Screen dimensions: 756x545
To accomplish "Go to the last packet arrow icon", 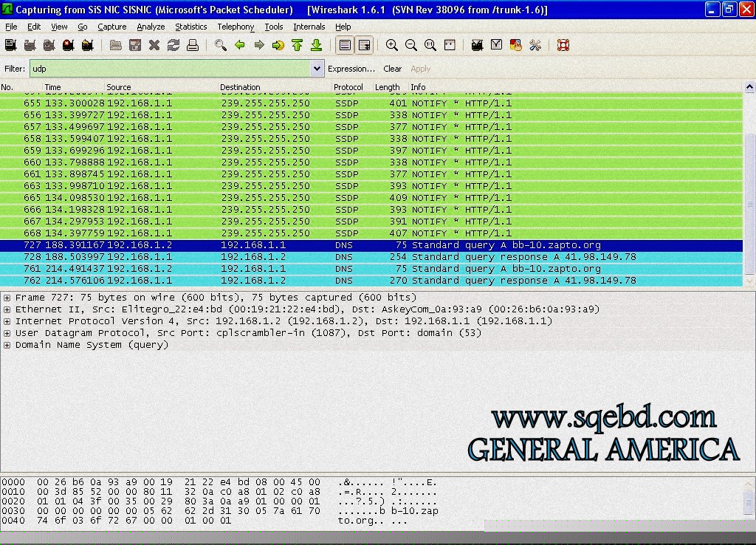I will [316, 46].
